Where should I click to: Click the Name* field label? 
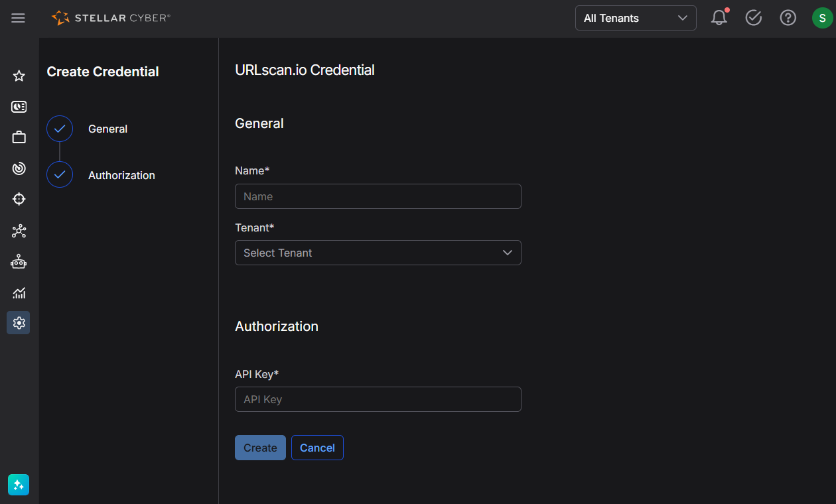pyautogui.click(x=252, y=170)
